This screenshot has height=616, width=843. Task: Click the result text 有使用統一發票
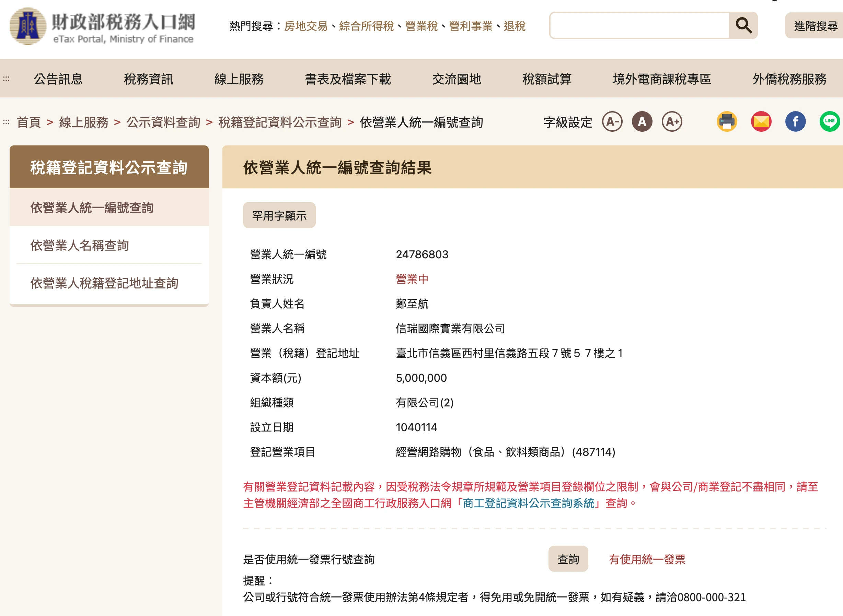647,559
